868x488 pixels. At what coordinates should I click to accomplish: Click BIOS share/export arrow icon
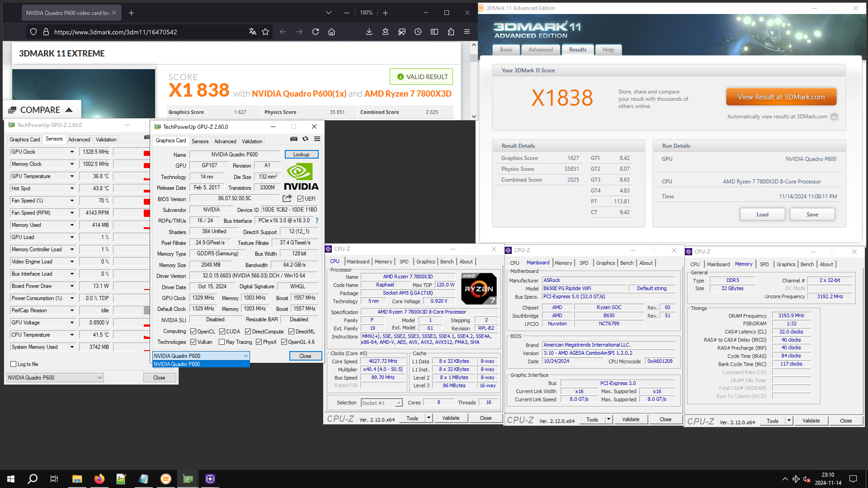tap(287, 198)
